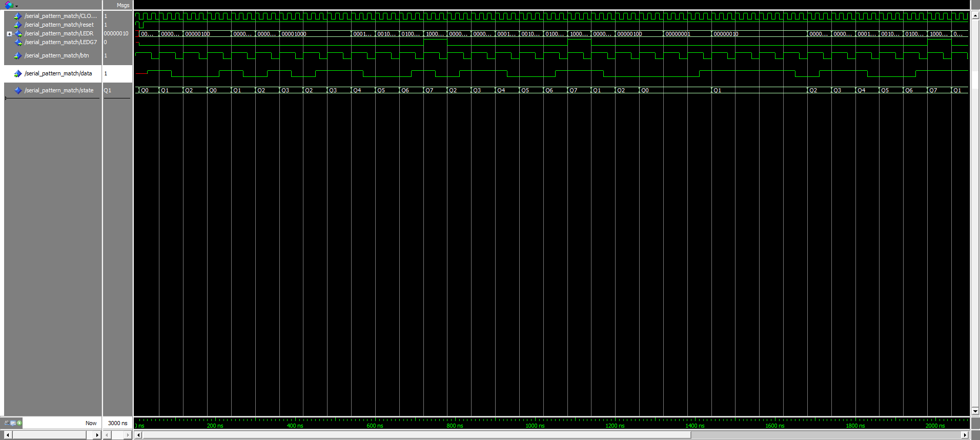Select the serial_pattern_match/LEDG7 signal

point(60,42)
